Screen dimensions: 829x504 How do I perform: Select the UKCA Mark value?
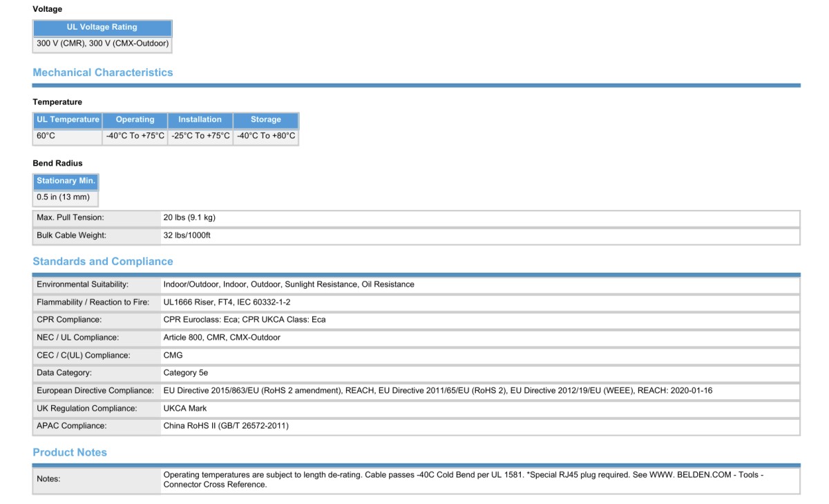[185, 409]
